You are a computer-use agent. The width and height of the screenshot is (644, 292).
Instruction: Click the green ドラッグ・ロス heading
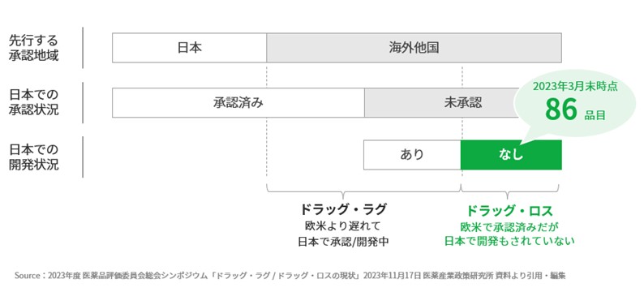tap(509, 211)
